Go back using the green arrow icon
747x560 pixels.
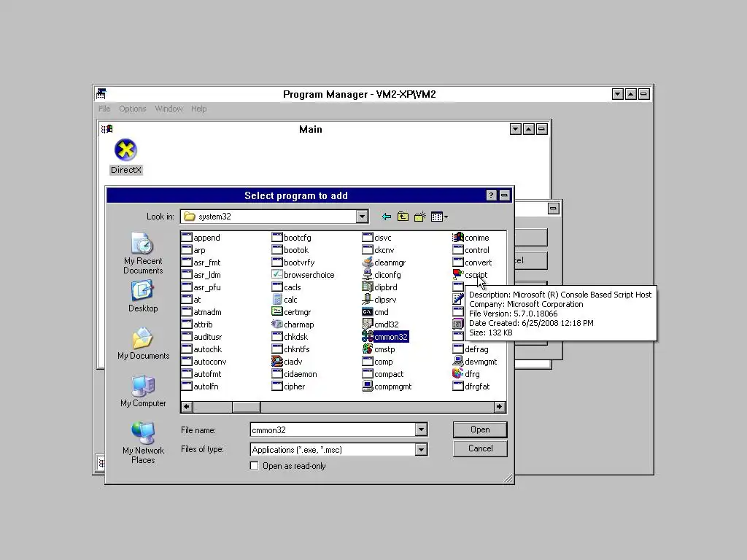(x=387, y=217)
